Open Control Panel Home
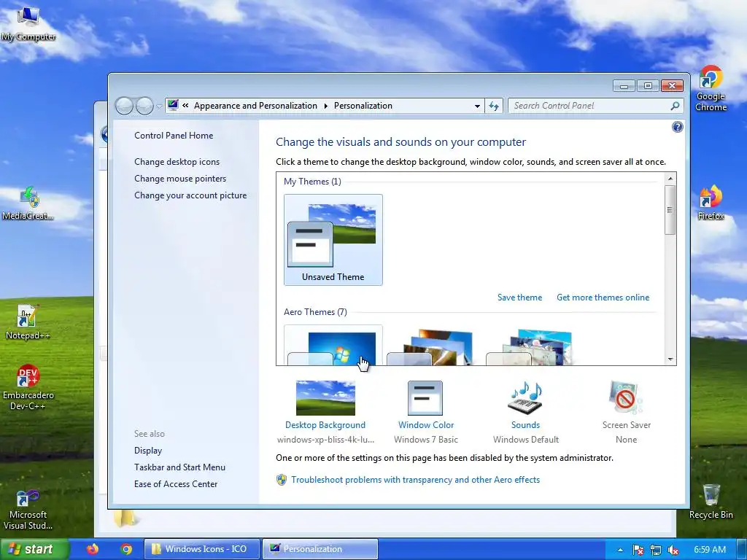Viewport: 747px width, 560px height. (x=174, y=135)
